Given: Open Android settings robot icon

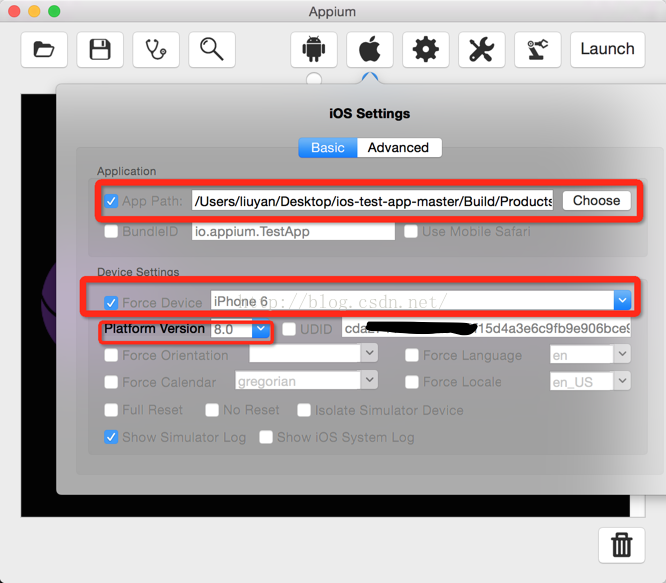Looking at the screenshot, I should click(x=314, y=49).
